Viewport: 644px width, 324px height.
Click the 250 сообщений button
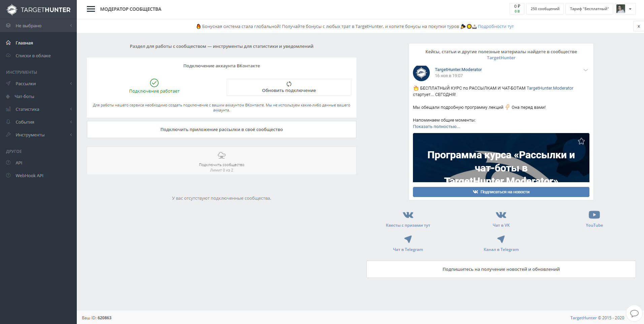point(545,9)
